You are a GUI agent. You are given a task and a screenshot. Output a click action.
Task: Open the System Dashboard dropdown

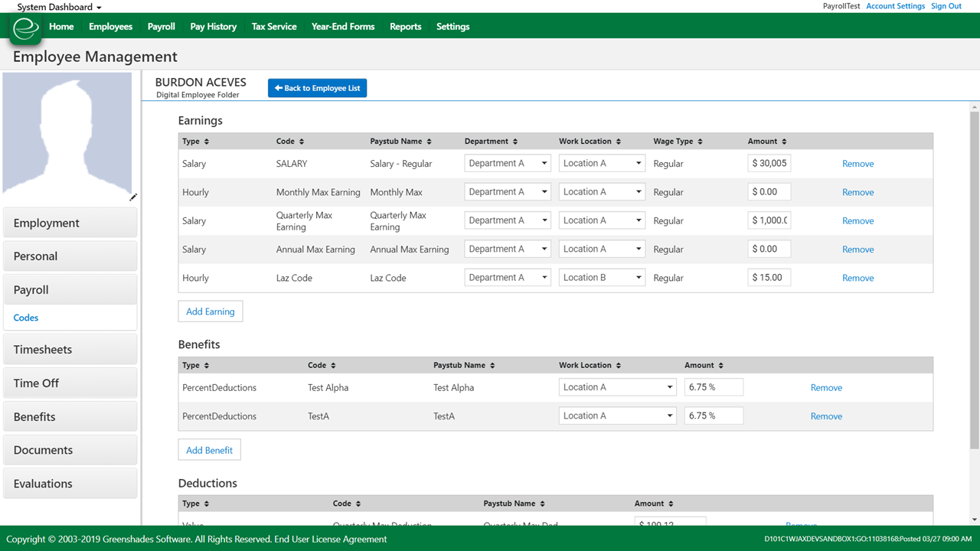(x=59, y=7)
